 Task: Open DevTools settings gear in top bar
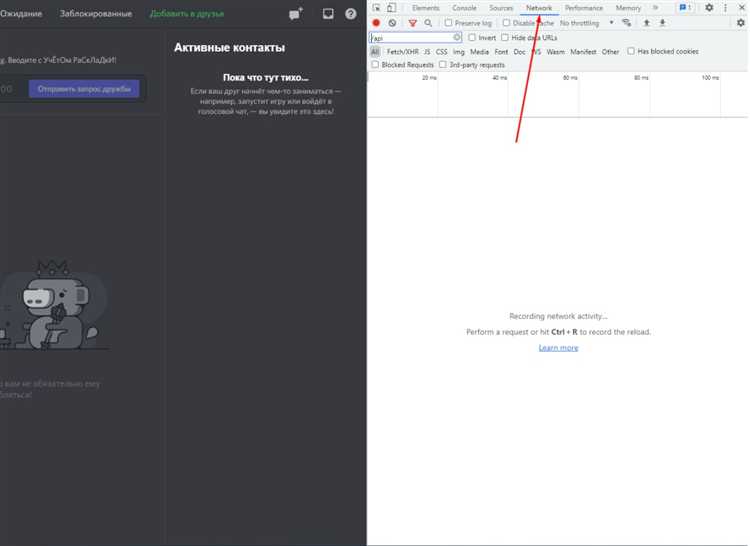coord(709,8)
